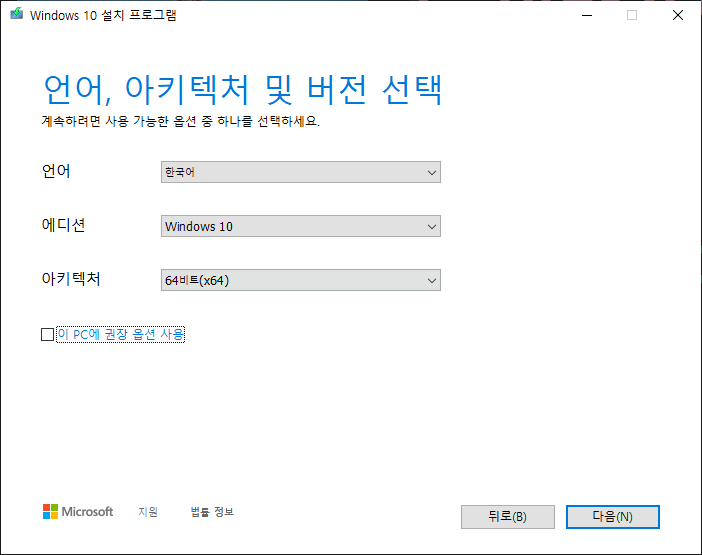Minimize the setup window
Viewport: 702px width, 555px height.
tap(587, 15)
